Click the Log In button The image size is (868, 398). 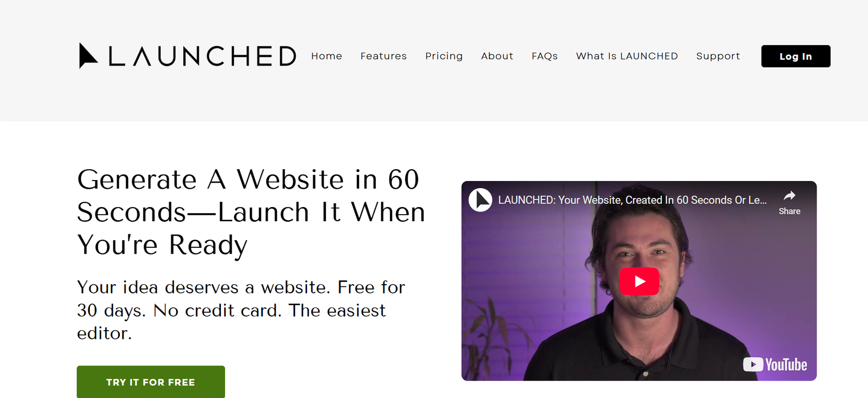pos(796,56)
